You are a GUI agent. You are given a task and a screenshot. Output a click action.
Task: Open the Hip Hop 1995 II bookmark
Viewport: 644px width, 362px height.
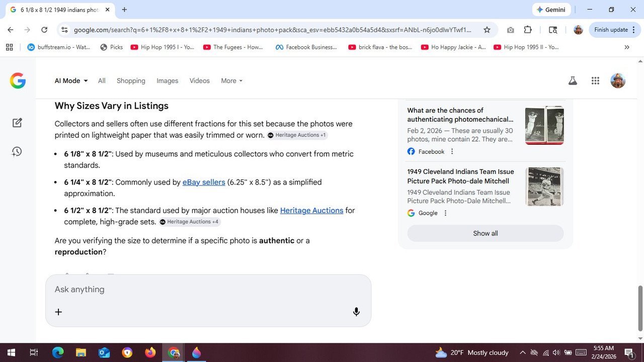[526, 47]
